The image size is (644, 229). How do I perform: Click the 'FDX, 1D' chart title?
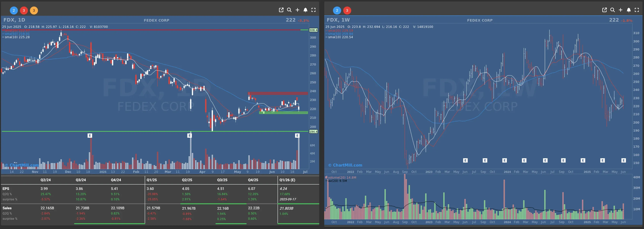click(x=14, y=20)
